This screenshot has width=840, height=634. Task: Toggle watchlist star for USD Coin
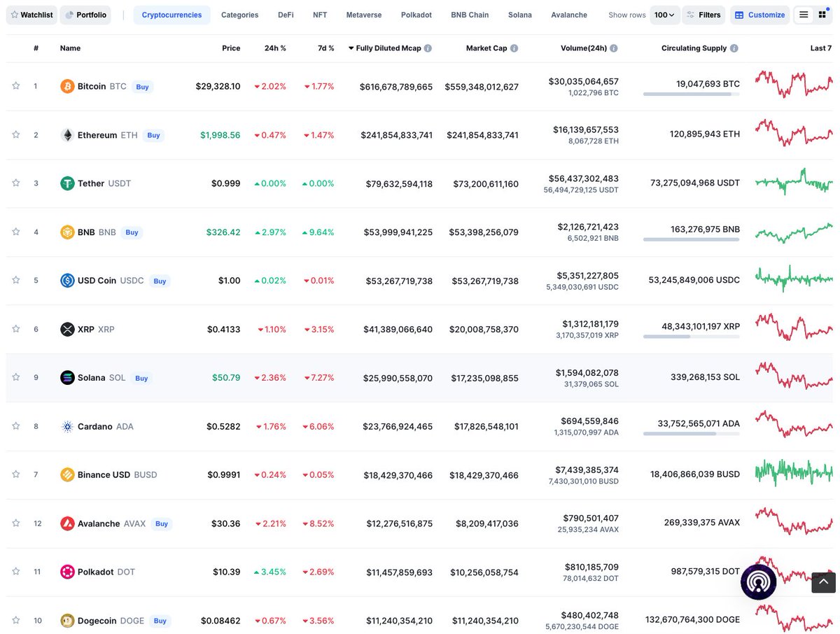[15, 280]
